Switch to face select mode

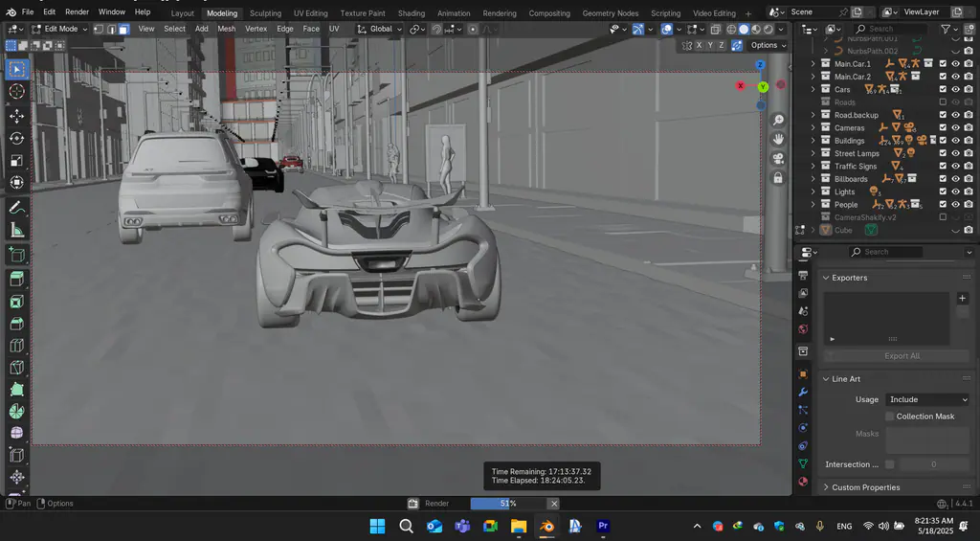point(123,29)
